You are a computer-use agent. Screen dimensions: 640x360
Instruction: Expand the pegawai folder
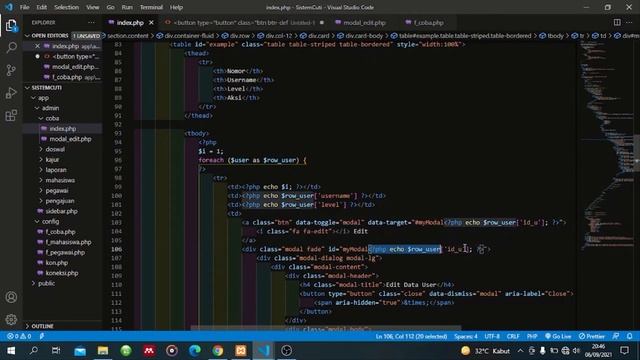click(x=62, y=191)
